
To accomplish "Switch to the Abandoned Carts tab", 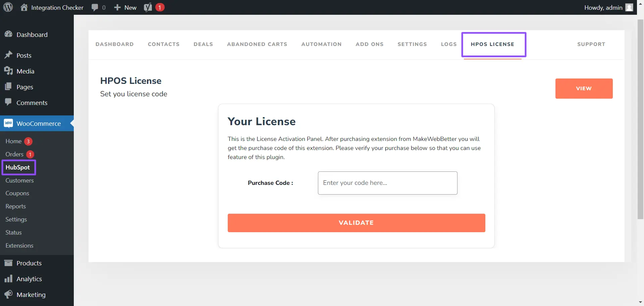I will click(257, 44).
